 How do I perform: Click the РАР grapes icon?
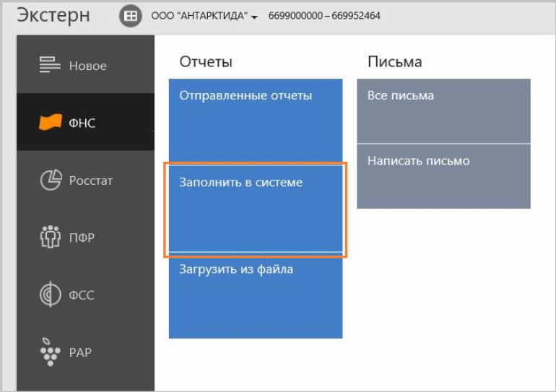pyautogui.click(x=49, y=352)
